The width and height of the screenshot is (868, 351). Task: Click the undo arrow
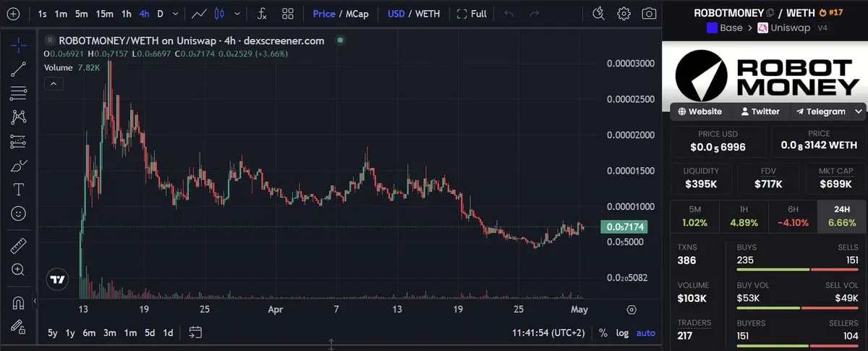click(509, 13)
